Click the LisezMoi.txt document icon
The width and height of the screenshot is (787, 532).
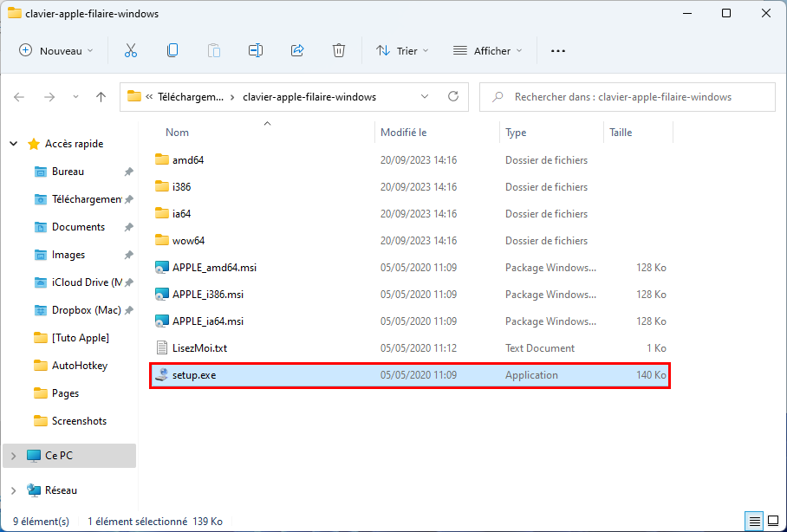click(x=161, y=347)
